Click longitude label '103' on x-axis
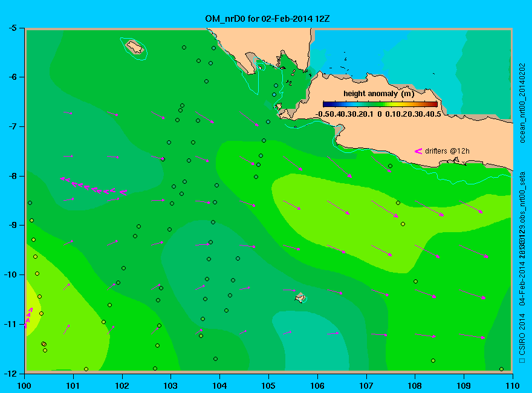The width and height of the screenshot is (532, 393). tap(170, 386)
